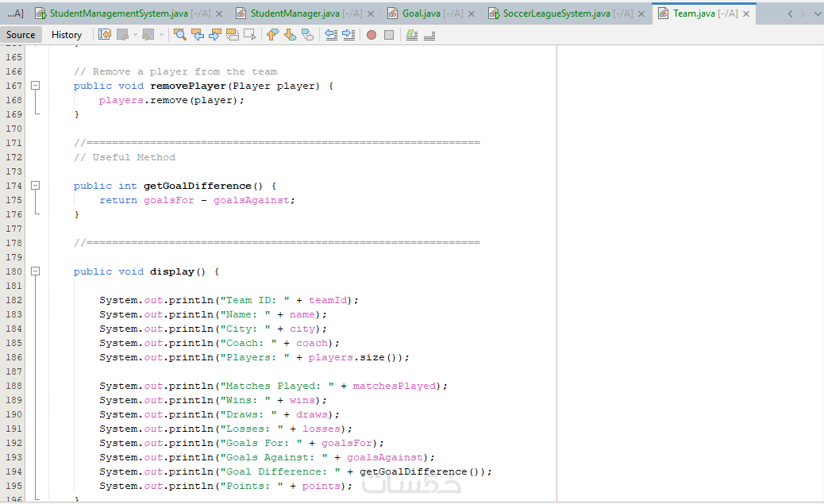Toggle Rectangular Selection icon
The height and width of the screenshot is (504, 824).
[x=250, y=35]
